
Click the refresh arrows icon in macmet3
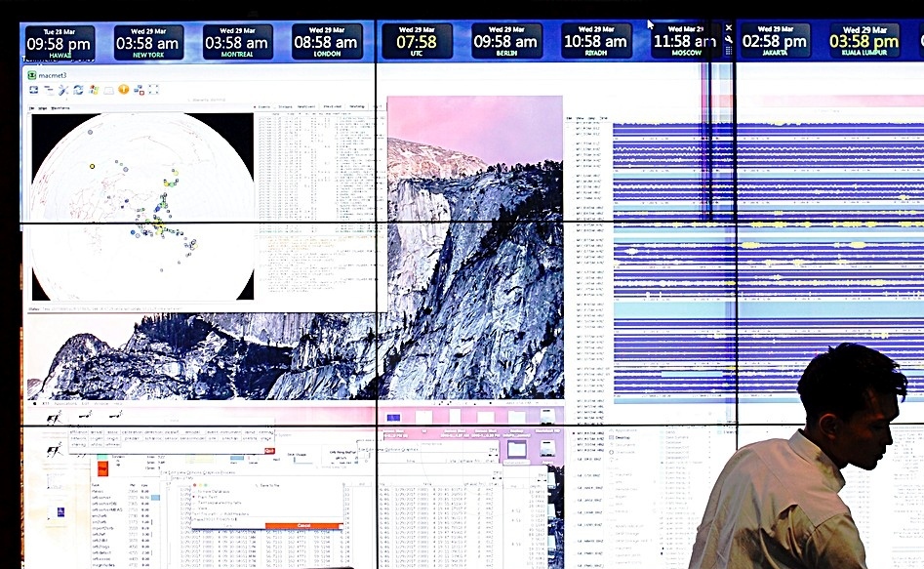[78, 90]
